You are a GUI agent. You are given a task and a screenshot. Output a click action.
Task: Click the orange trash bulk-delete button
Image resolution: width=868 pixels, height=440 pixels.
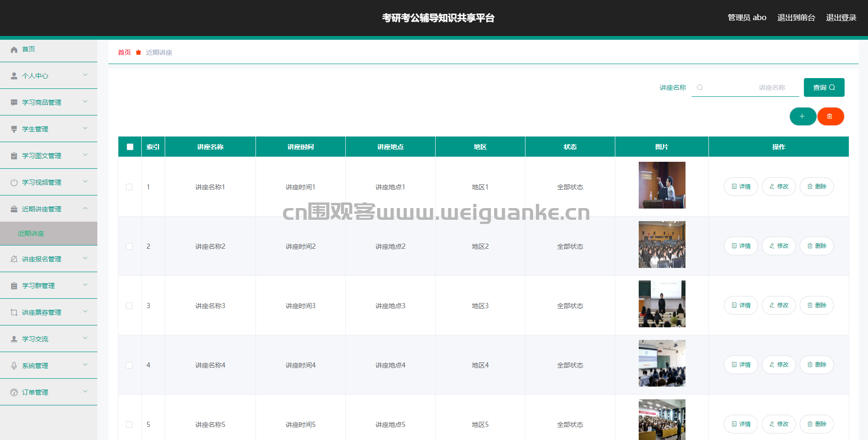click(830, 116)
